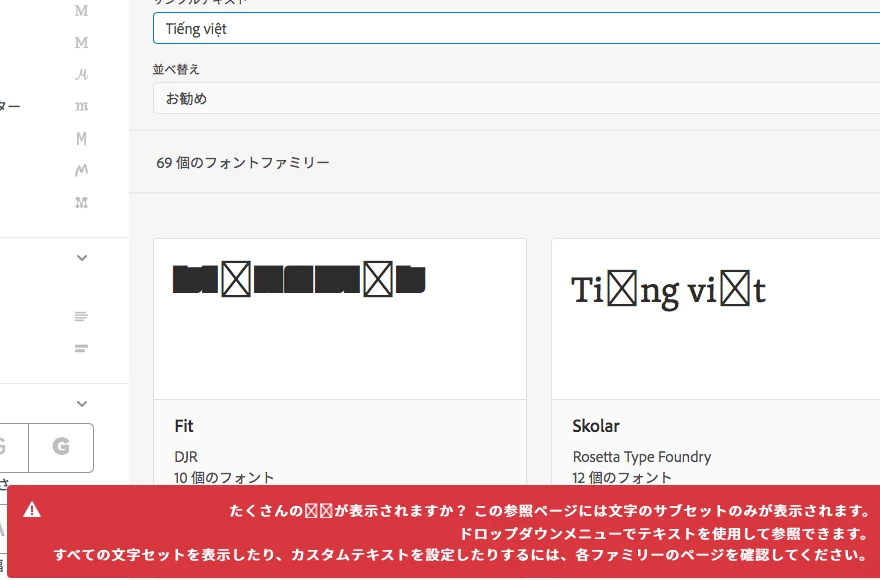The image size is (880, 580).
Task: Filter by script classification icon
Action: pyautogui.click(x=81, y=74)
